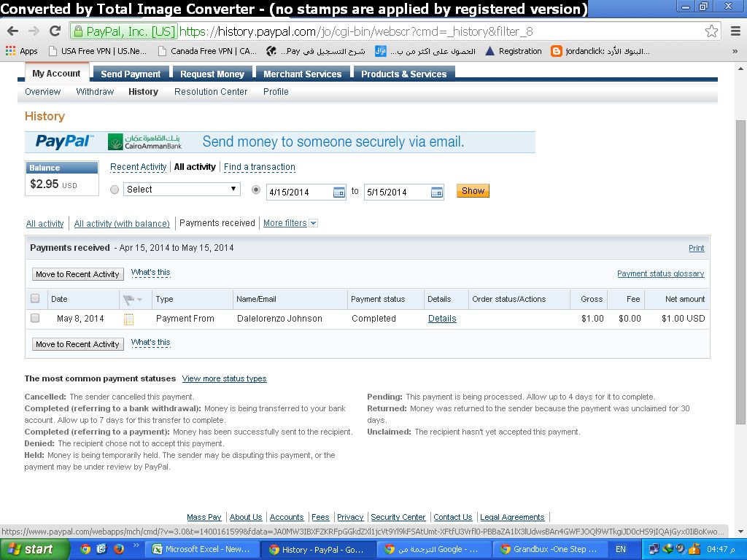
Task: Show more bookmarks with the overflow chevron
Action: click(735, 51)
